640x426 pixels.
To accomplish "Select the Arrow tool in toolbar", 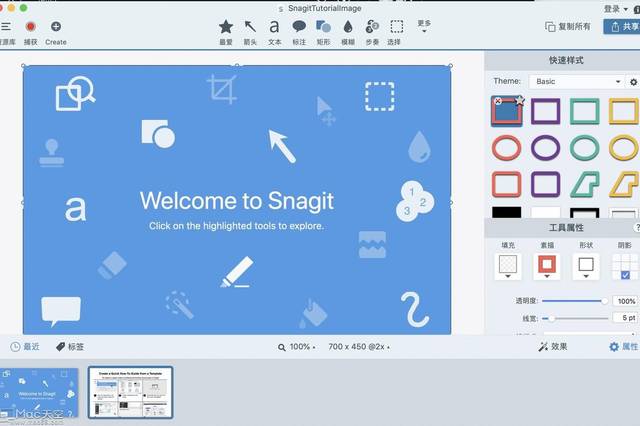I will pyautogui.click(x=250, y=32).
